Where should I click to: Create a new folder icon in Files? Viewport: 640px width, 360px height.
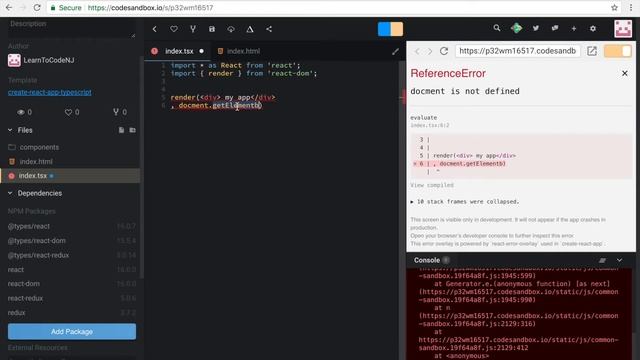[132, 130]
